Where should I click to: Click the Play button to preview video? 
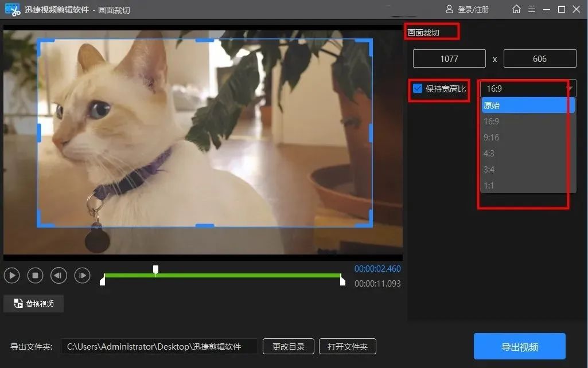coord(12,275)
